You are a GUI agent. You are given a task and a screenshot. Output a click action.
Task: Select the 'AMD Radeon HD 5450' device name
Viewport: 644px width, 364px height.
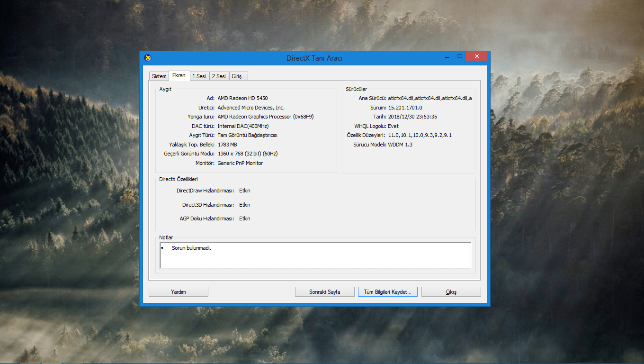[x=242, y=98]
